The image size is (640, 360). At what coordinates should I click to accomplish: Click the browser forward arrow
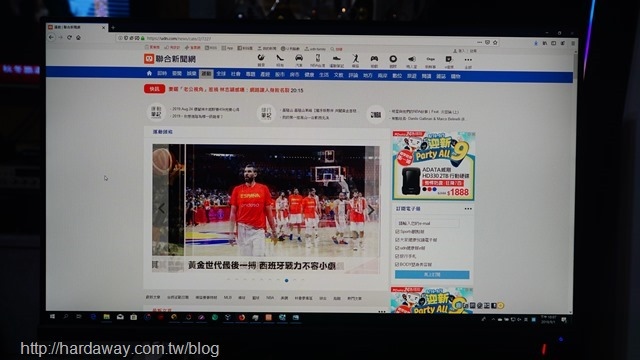click(60, 37)
